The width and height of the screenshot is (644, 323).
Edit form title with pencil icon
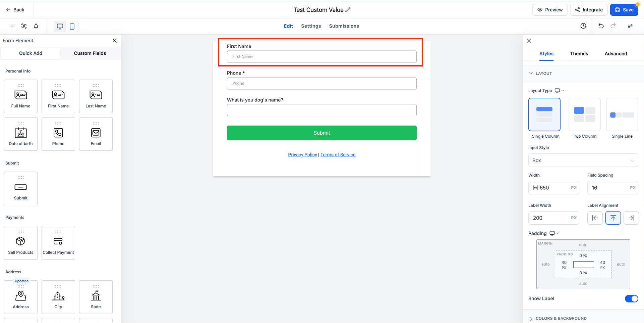[x=348, y=10]
